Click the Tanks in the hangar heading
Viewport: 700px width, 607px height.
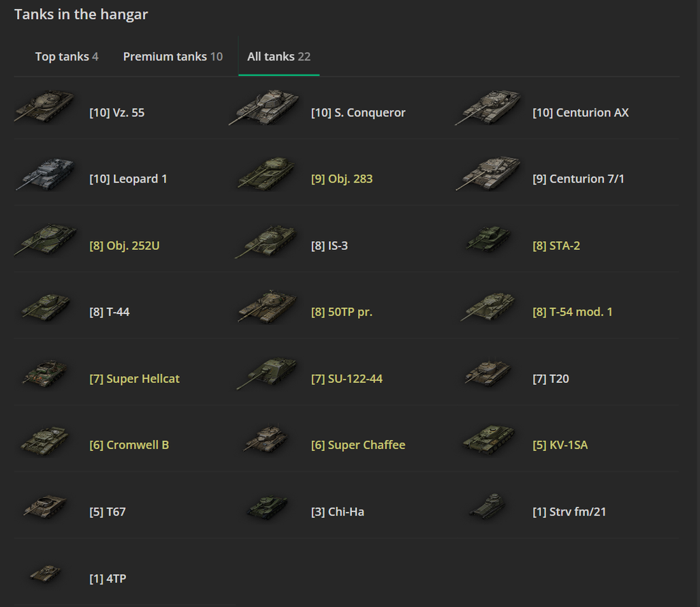click(x=81, y=14)
